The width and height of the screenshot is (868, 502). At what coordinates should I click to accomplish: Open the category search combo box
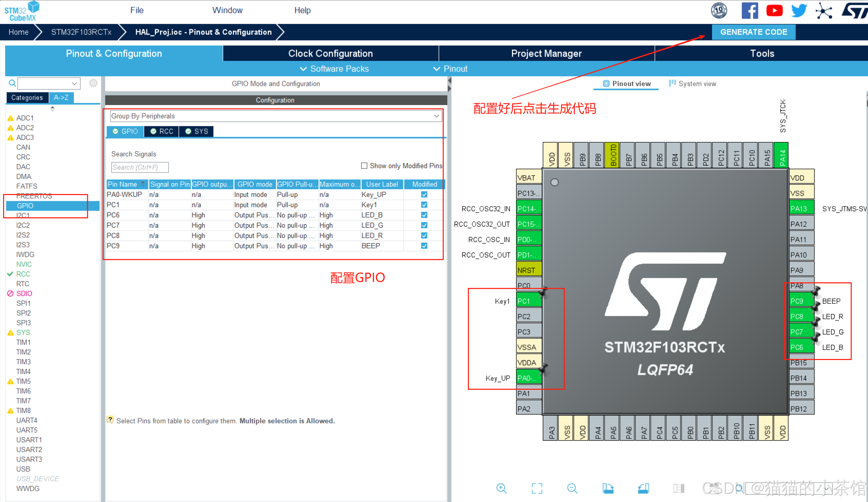coord(49,83)
